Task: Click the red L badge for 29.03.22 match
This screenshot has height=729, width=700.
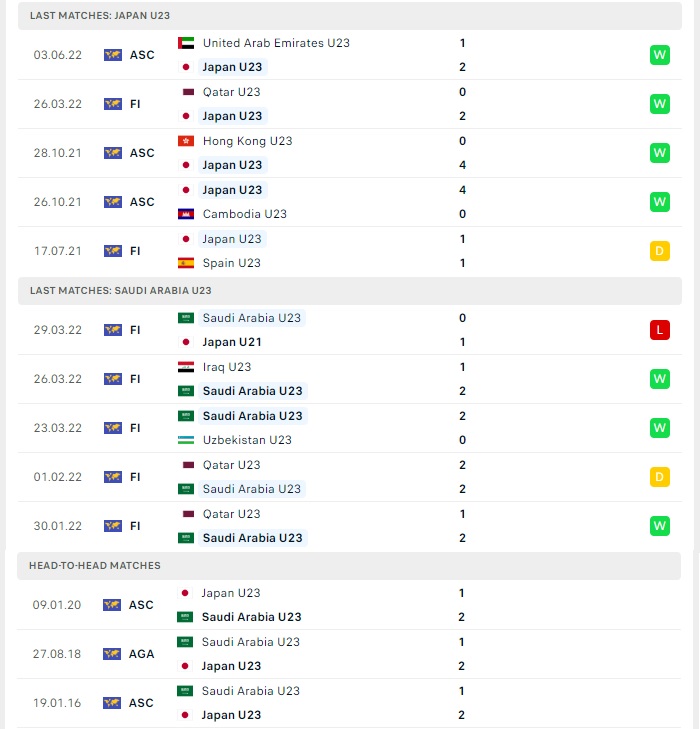Action: [x=660, y=330]
